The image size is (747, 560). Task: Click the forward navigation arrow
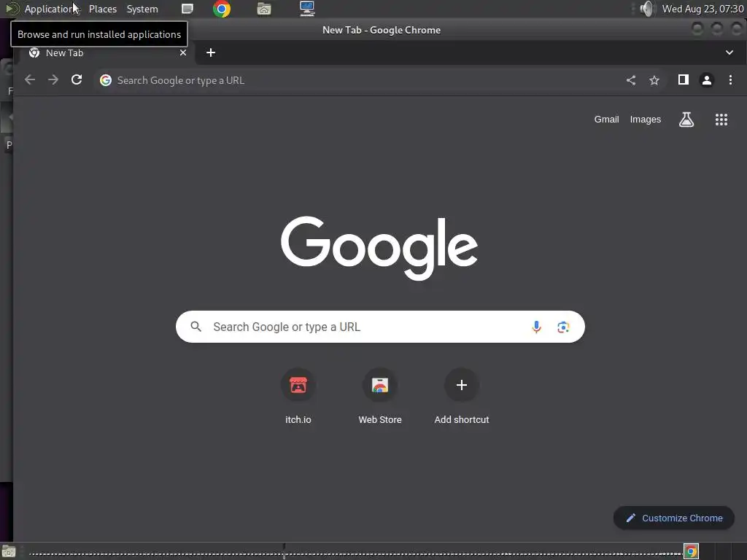point(53,80)
